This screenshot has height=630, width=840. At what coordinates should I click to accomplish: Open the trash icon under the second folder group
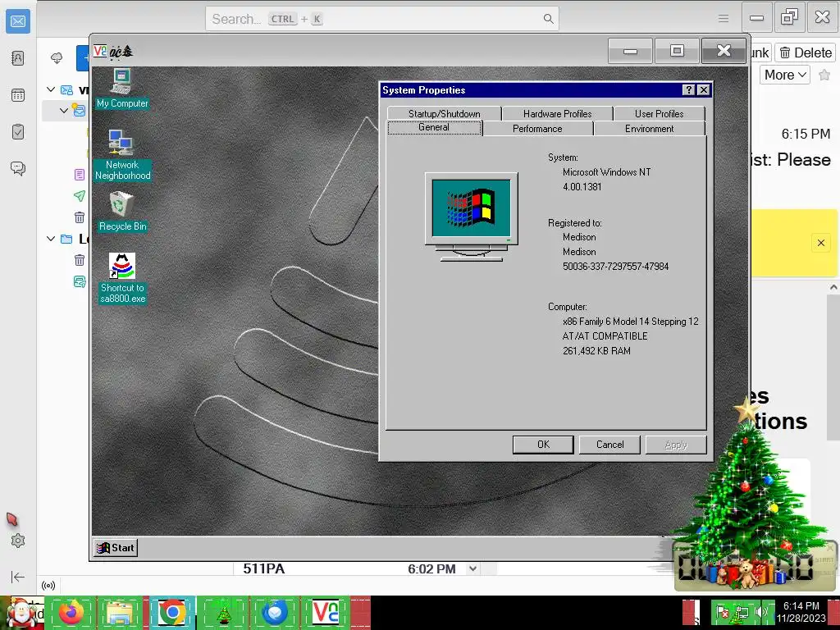(x=80, y=260)
